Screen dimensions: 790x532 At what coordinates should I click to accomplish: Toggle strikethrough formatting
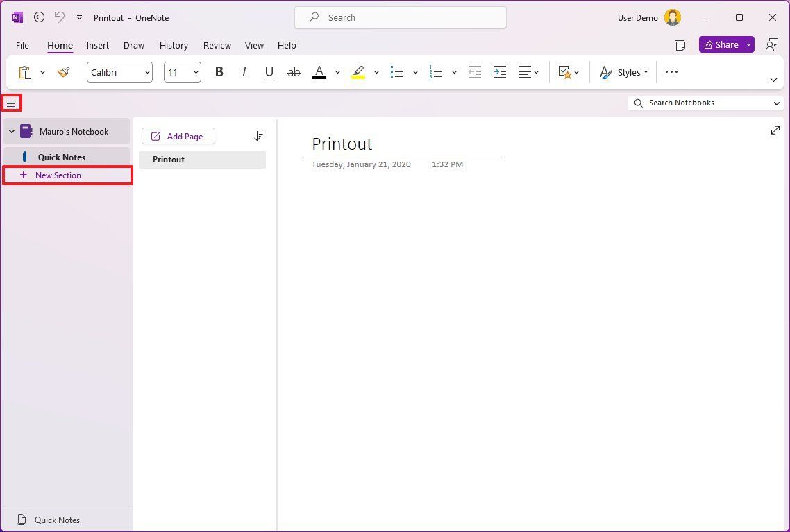[294, 71]
